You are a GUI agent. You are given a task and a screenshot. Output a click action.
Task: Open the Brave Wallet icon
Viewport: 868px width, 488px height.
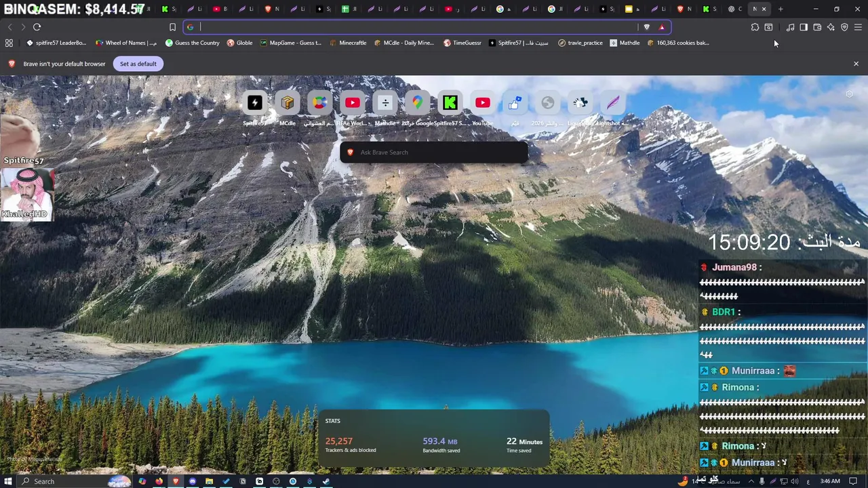(817, 27)
